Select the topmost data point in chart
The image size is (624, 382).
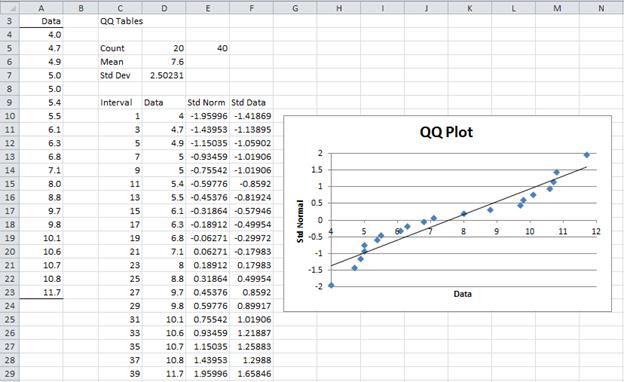[x=586, y=155]
